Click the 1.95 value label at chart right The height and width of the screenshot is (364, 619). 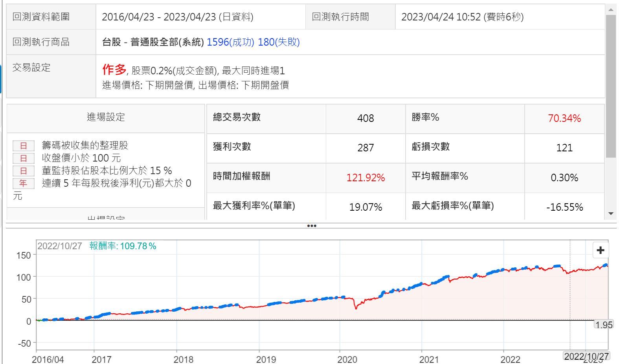click(603, 325)
